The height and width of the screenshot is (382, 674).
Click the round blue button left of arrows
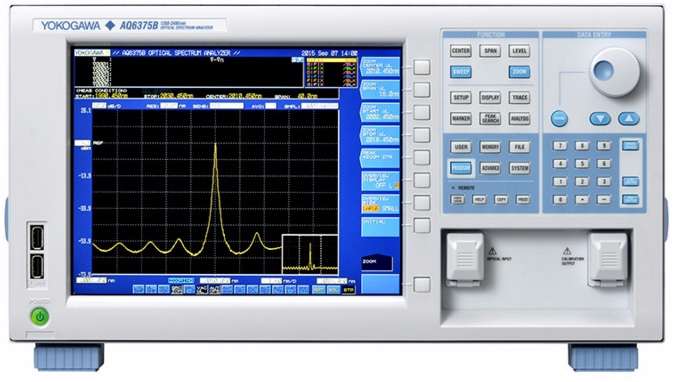pyautogui.click(x=559, y=119)
